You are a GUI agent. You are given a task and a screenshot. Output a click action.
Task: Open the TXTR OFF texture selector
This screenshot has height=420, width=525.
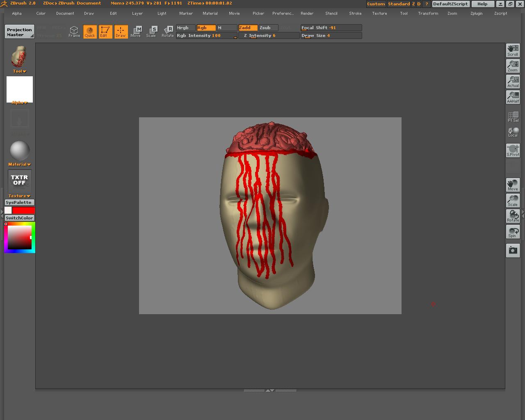19,180
